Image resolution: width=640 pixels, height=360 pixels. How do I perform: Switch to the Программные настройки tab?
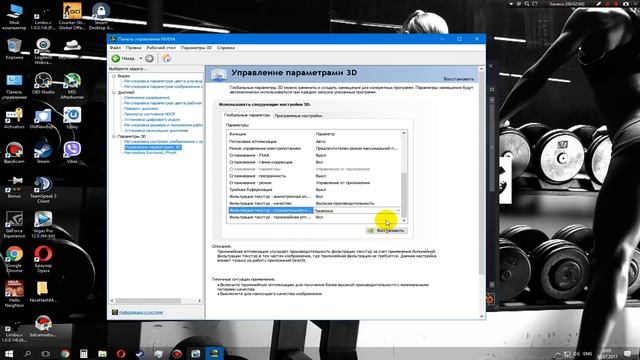(298, 116)
